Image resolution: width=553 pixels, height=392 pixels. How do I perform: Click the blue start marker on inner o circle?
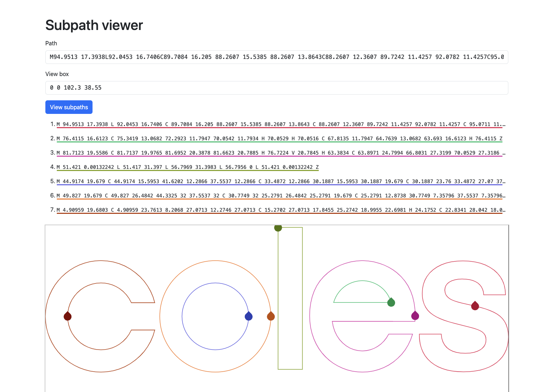click(x=249, y=316)
